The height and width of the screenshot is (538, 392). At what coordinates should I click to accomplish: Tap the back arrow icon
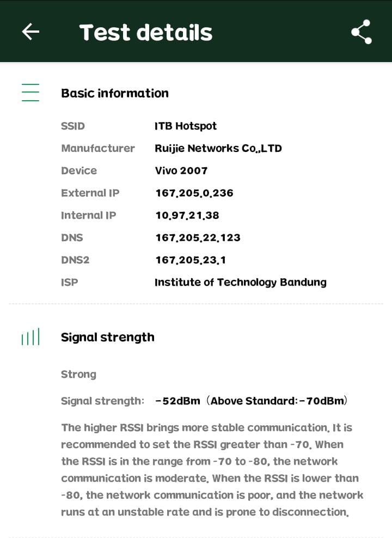coord(30,32)
